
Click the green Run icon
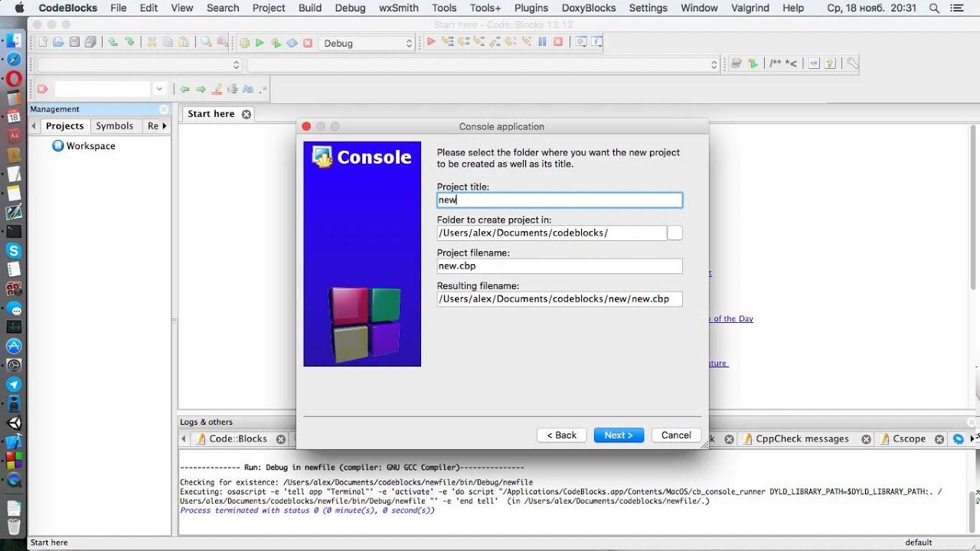click(x=260, y=44)
